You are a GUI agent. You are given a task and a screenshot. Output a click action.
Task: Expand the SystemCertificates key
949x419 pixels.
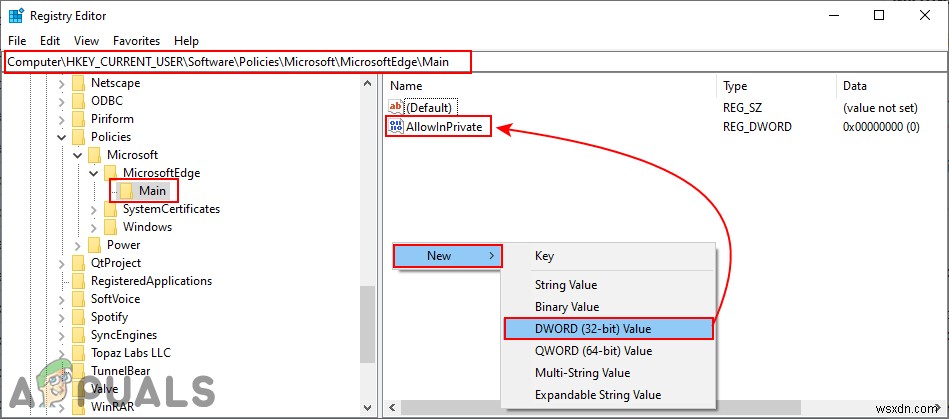pos(93,210)
